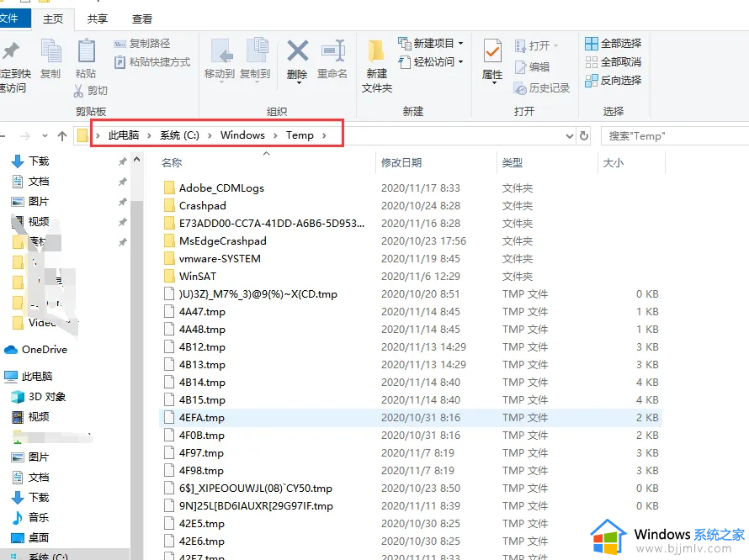The image size is (749, 560).
Task: Sort by the 类型 column header
Action: click(547, 163)
